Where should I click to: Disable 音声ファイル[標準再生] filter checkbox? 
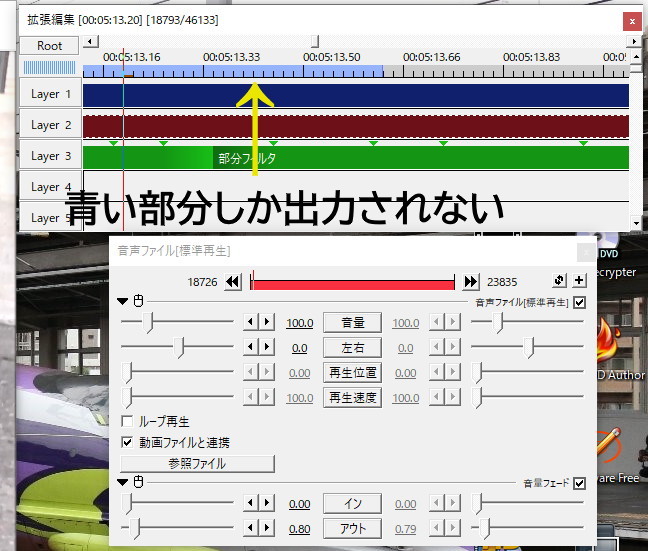click(579, 302)
